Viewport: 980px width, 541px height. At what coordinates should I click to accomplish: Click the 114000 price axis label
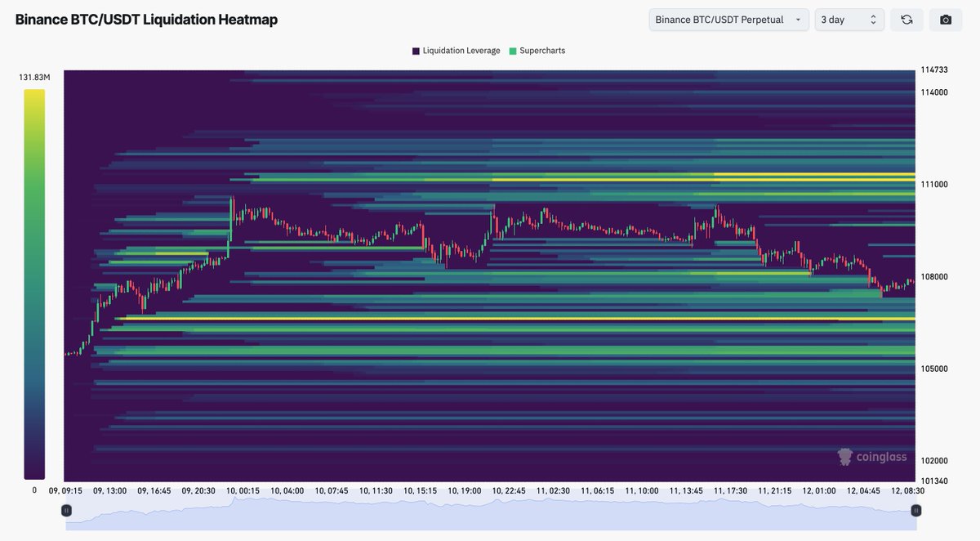[x=934, y=92]
